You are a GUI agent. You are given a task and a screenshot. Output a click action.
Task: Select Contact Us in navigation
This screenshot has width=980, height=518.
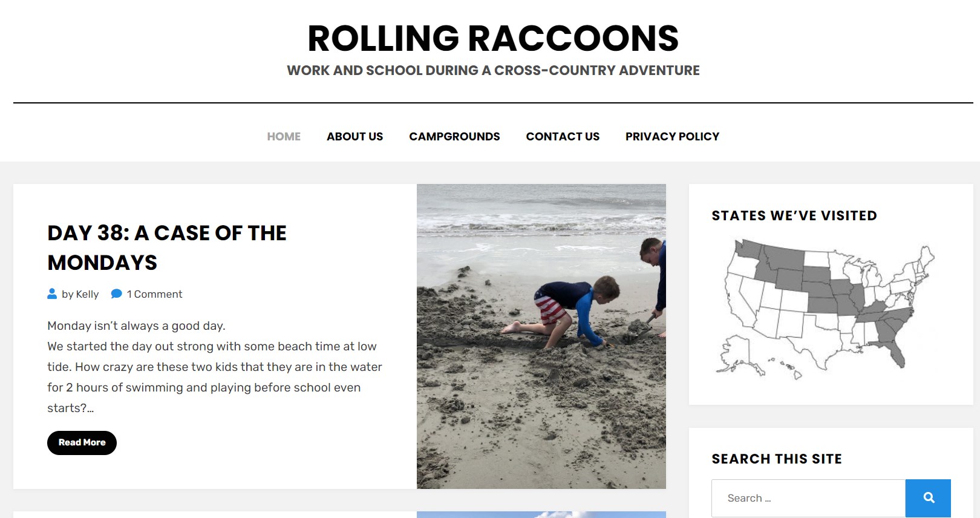point(563,137)
